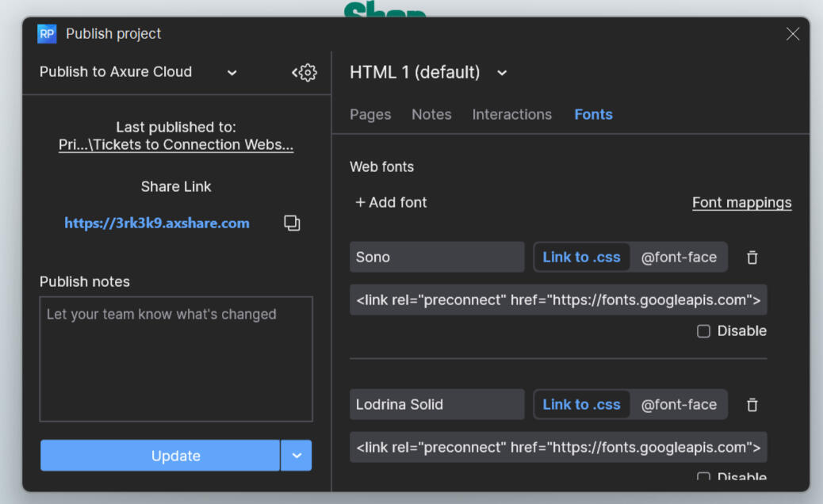
Task: Open the HTML 1 (default) configuration dropdown
Action: tap(502, 73)
